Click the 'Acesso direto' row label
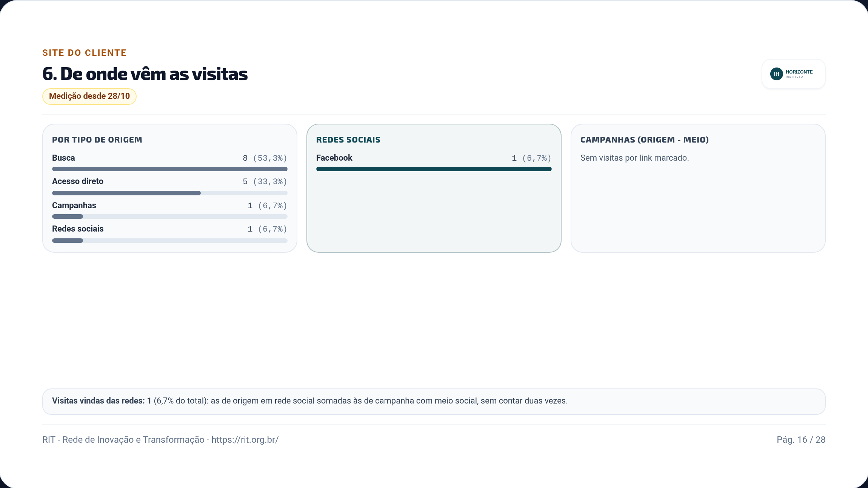The height and width of the screenshot is (488, 868). tap(78, 181)
